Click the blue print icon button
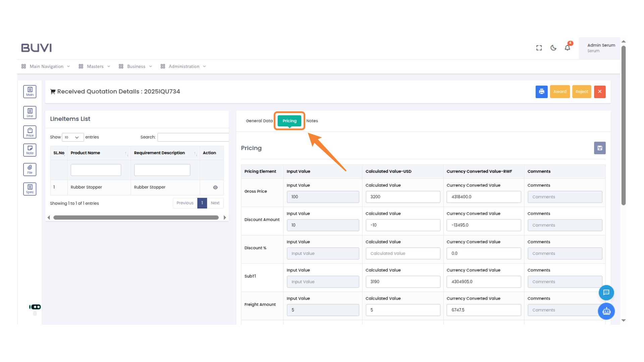 tap(541, 92)
